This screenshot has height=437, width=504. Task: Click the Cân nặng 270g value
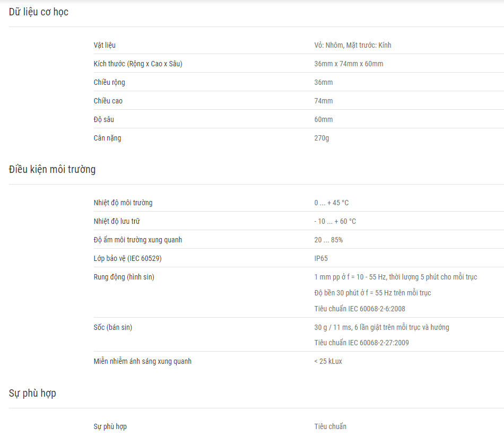pos(321,138)
